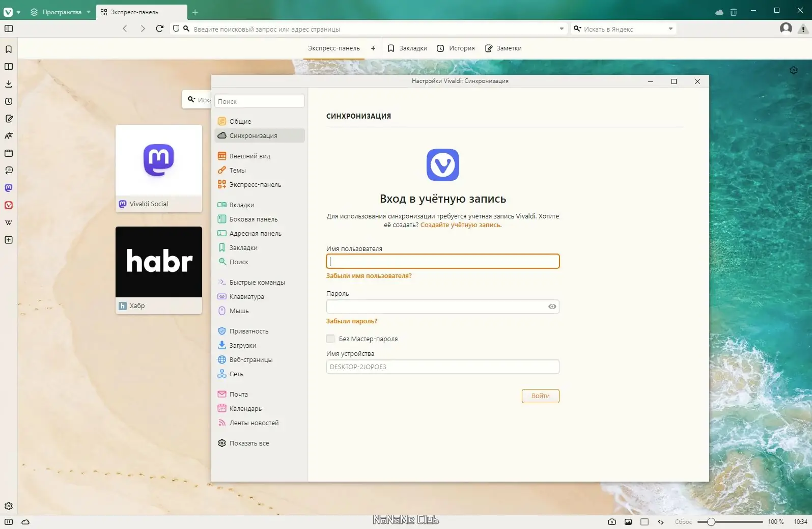Open Вкладки settings section
This screenshot has height=529, width=812.
(260, 205)
